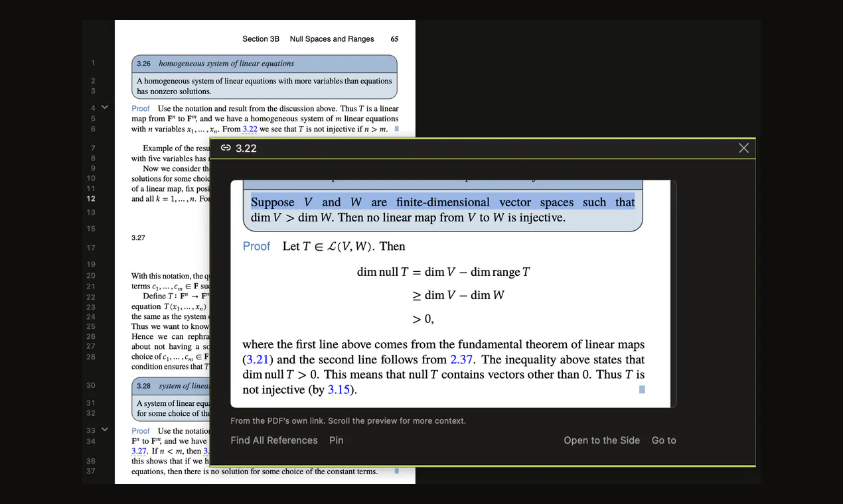Follow the 3.15 reference link in the preview
The height and width of the screenshot is (504, 843).
pos(339,389)
